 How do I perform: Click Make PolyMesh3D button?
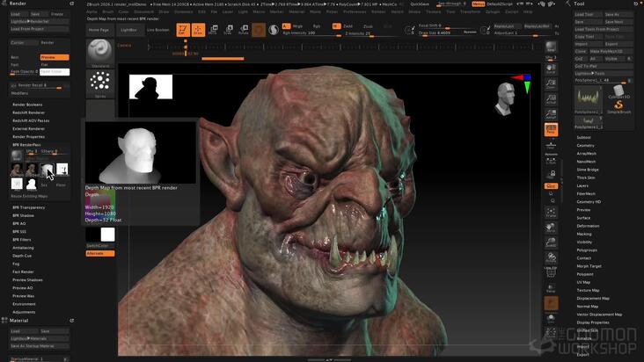coord(611,51)
